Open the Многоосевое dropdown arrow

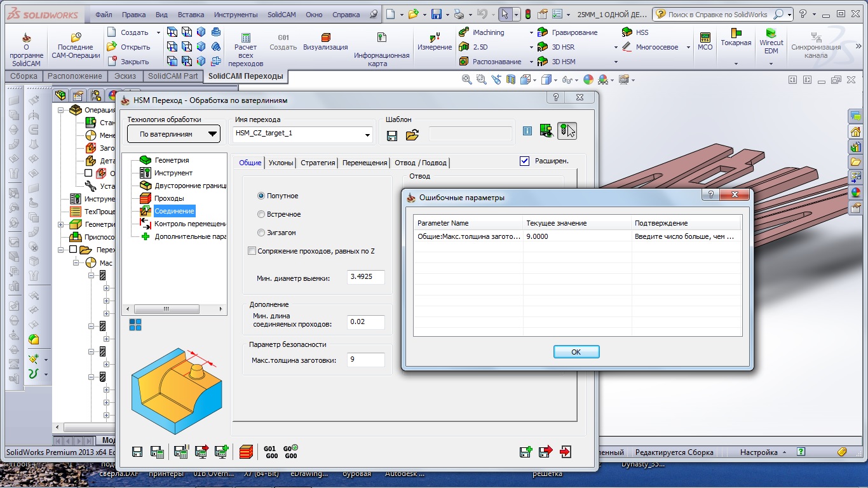click(x=689, y=47)
